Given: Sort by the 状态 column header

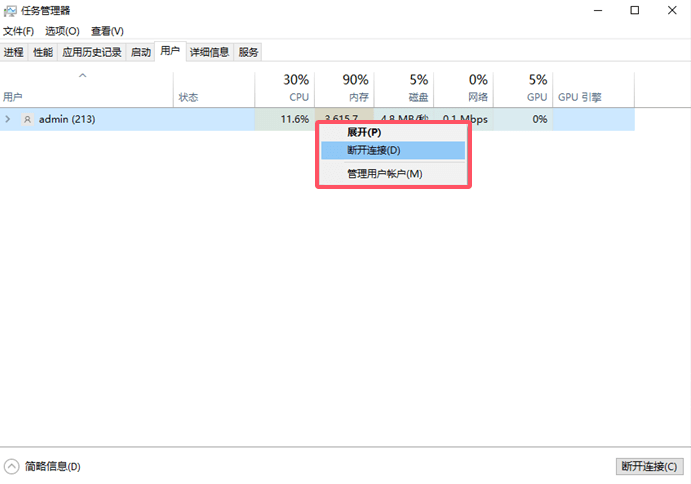Looking at the screenshot, I should click(x=214, y=89).
